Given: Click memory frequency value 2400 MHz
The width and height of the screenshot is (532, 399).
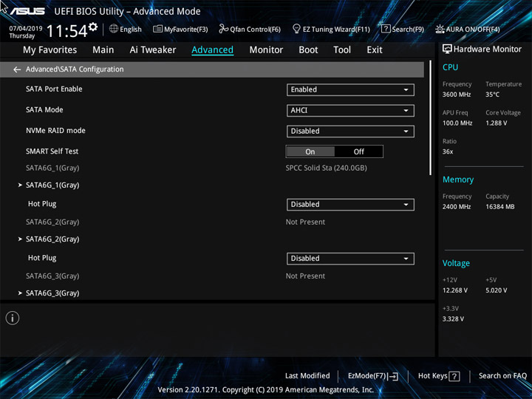Looking at the screenshot, I should [457, 207].
